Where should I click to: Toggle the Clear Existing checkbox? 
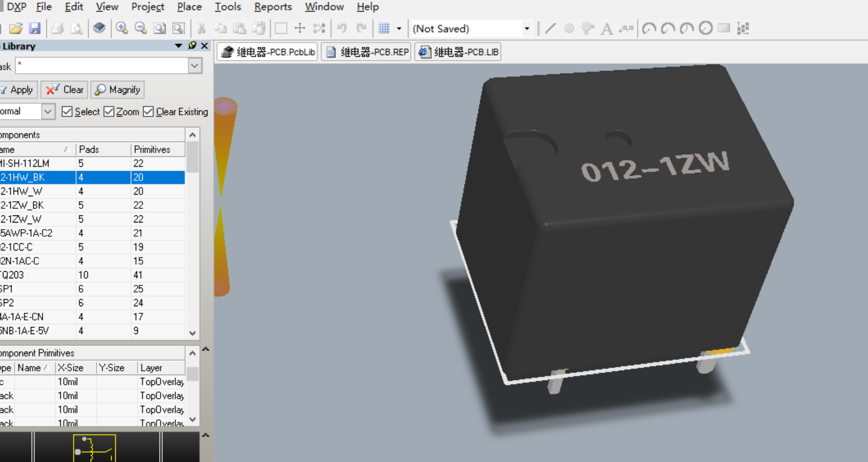coord(148,112)
